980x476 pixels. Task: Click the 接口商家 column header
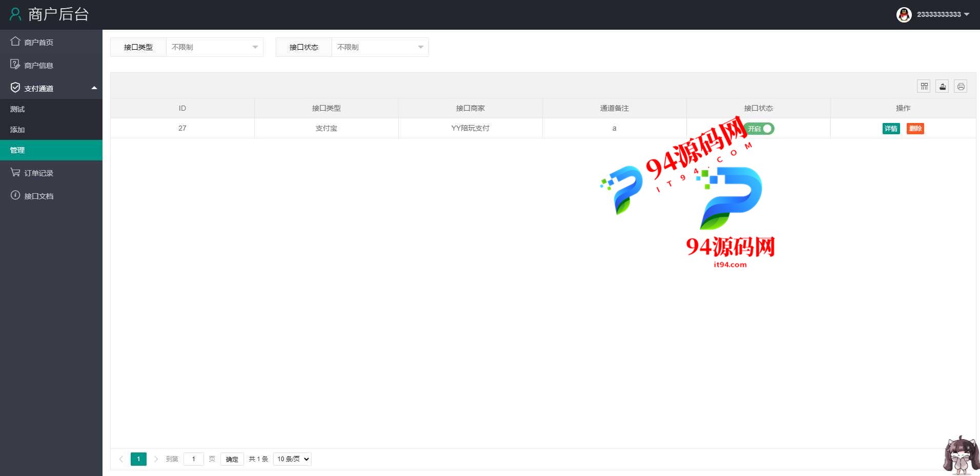(x=471, y=108)
